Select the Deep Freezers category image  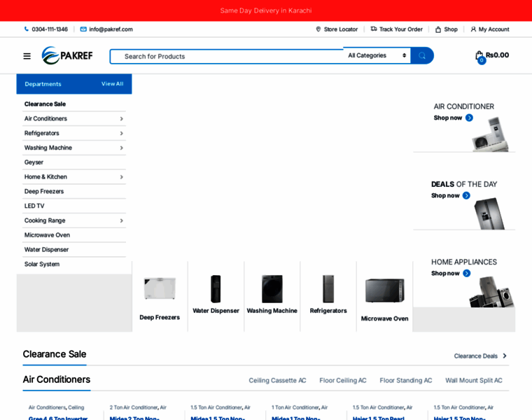(x=160, y=288)
